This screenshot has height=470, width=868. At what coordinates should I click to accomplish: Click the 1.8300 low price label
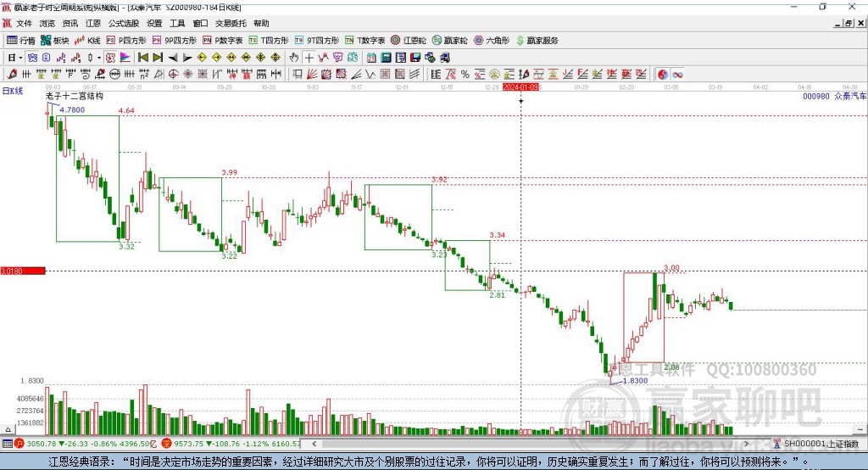coord(635,381)
